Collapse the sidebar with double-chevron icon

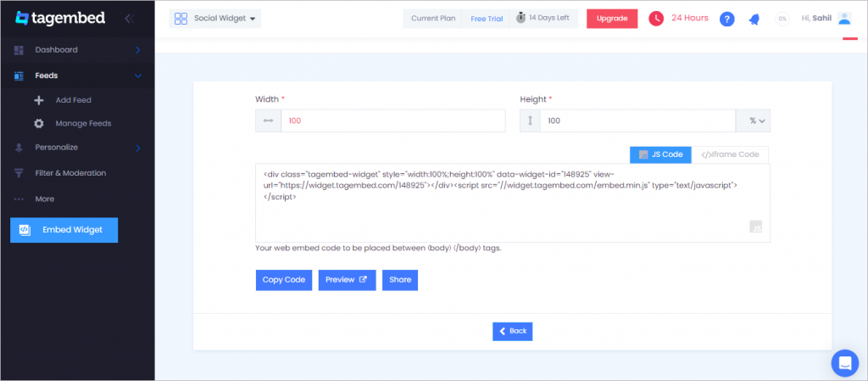(x=130, y=19)
